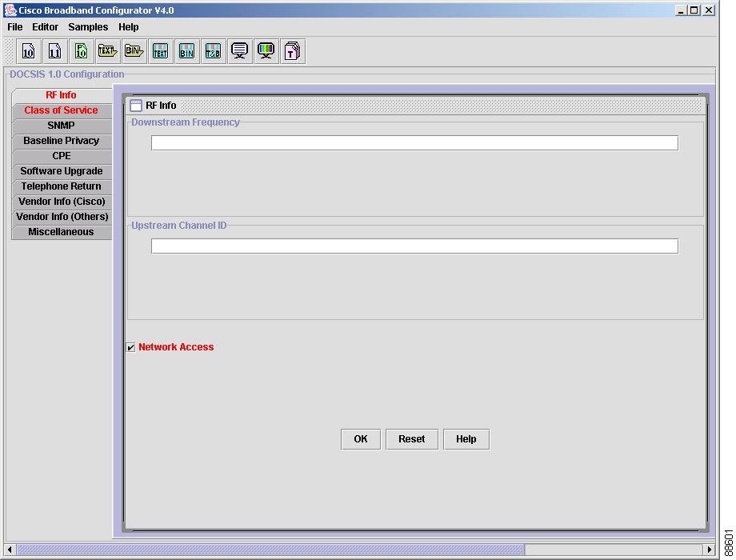736x560 pixels.
Task: Click the OK button
Action: pyautogui.click(x=360, y=438)
